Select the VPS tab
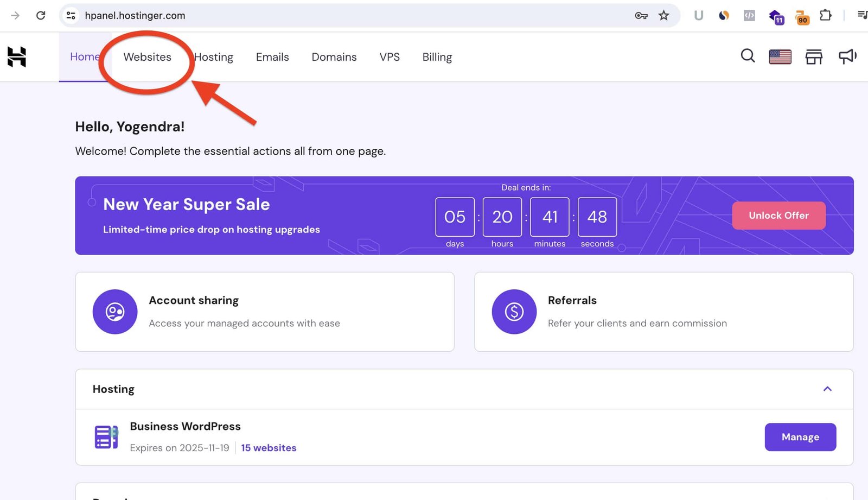The image size is (868, 500). [390, 57]
